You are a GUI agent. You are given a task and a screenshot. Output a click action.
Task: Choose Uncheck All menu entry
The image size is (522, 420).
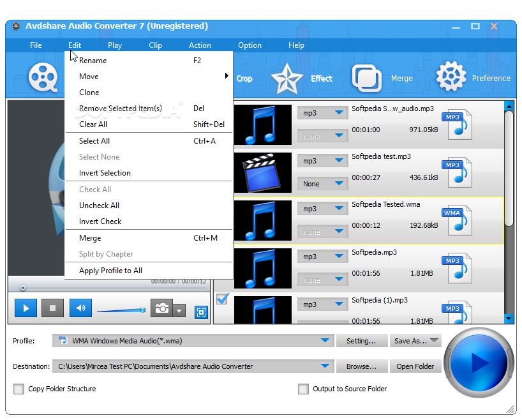[x=149, y=206]
